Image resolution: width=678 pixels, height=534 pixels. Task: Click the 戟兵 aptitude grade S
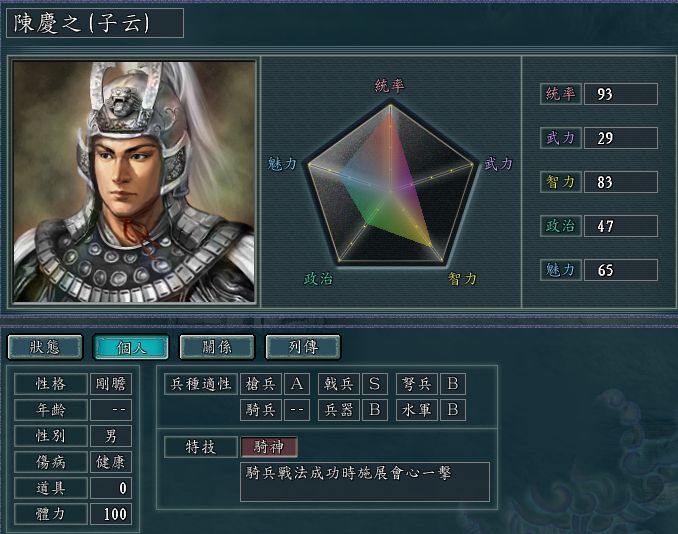click(374, 384)
